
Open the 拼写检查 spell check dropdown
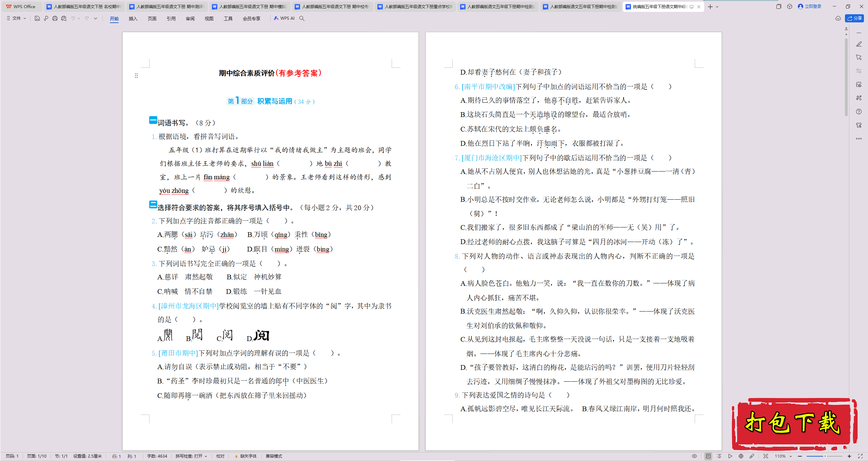pos(191,456)
